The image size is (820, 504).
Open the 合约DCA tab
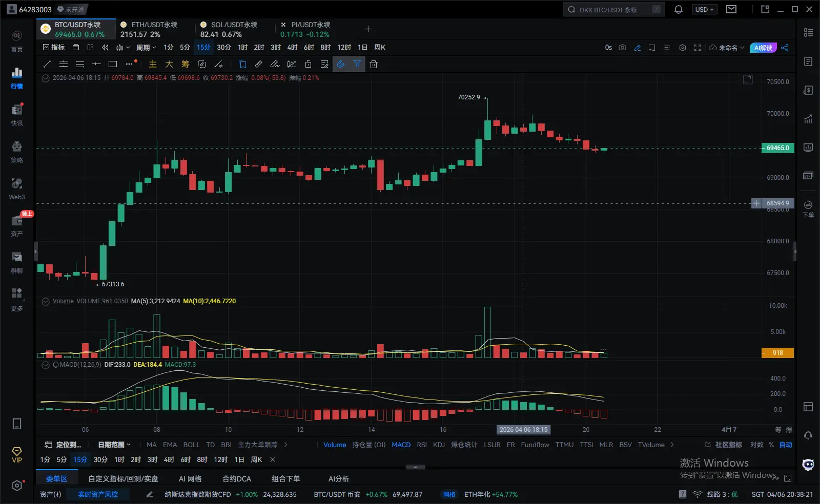tap(237, 479)
